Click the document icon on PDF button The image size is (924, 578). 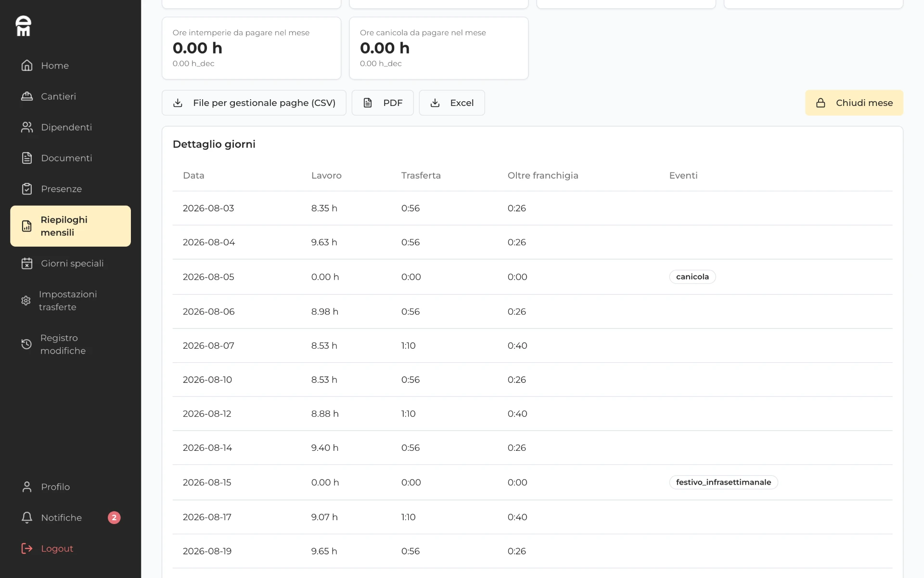[368, 103]
